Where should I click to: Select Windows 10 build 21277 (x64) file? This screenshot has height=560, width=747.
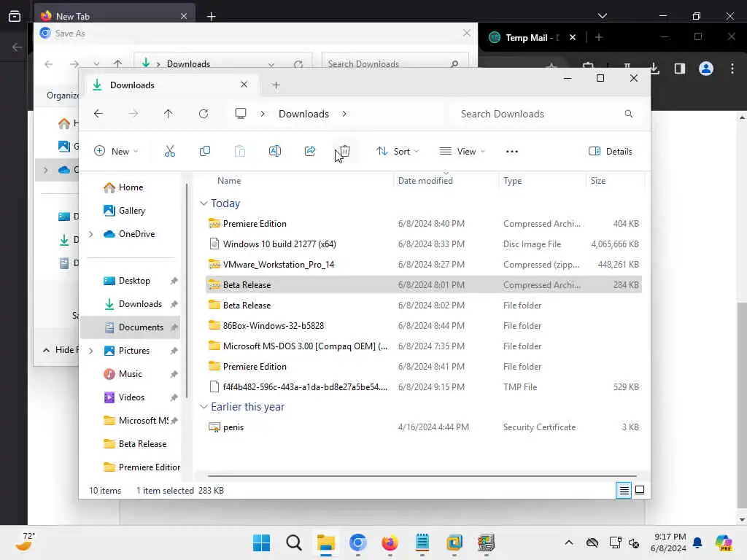click(x=424, y=244)
